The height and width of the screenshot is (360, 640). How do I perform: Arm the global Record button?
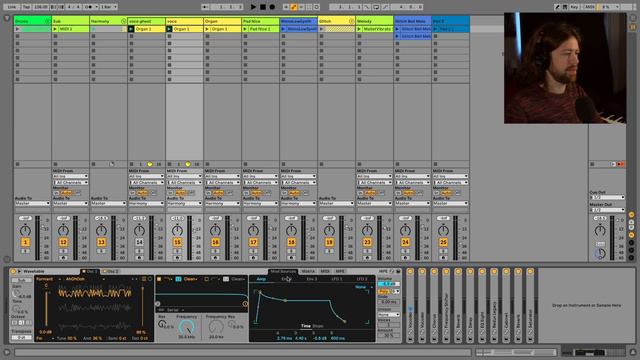click(x=272, y=7)
